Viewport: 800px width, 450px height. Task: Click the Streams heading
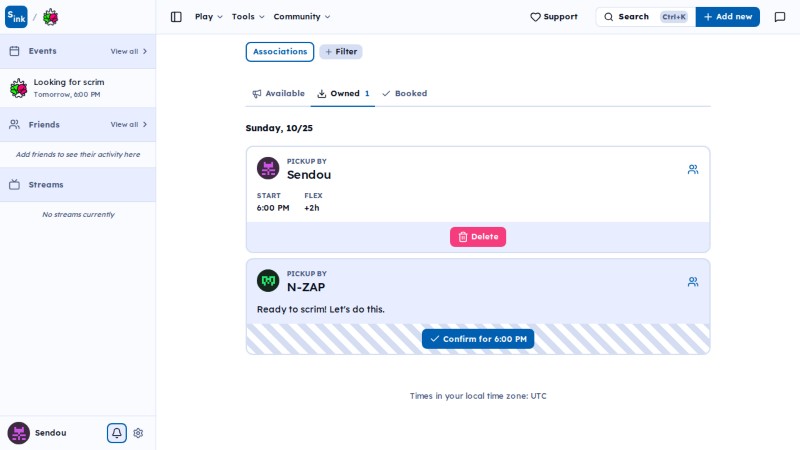tap(46, 185)
